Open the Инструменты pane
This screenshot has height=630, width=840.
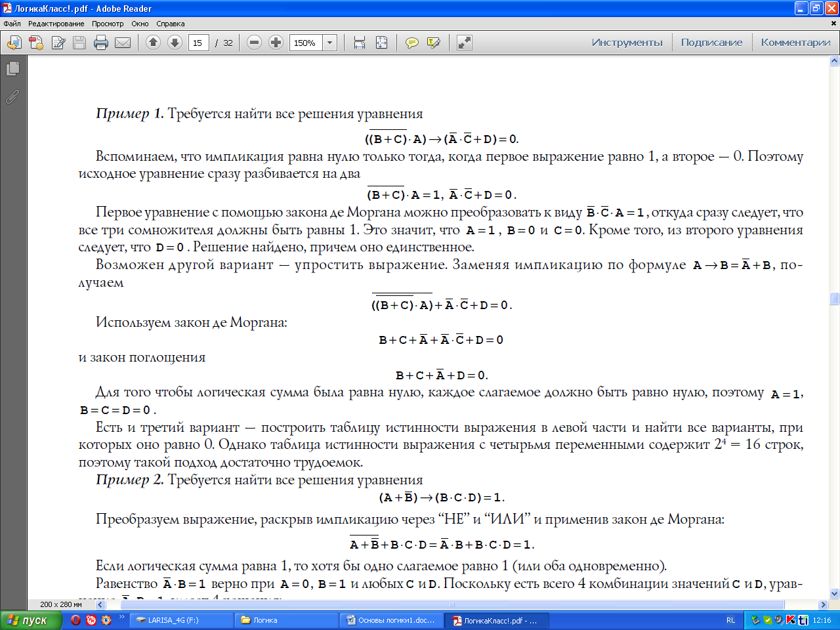627,43
